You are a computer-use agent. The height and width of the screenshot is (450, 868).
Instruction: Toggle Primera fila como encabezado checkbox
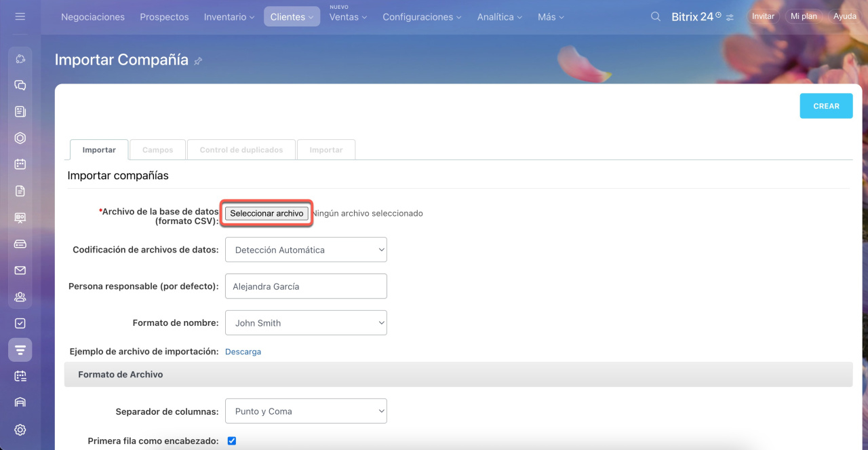tap(232, 440)
